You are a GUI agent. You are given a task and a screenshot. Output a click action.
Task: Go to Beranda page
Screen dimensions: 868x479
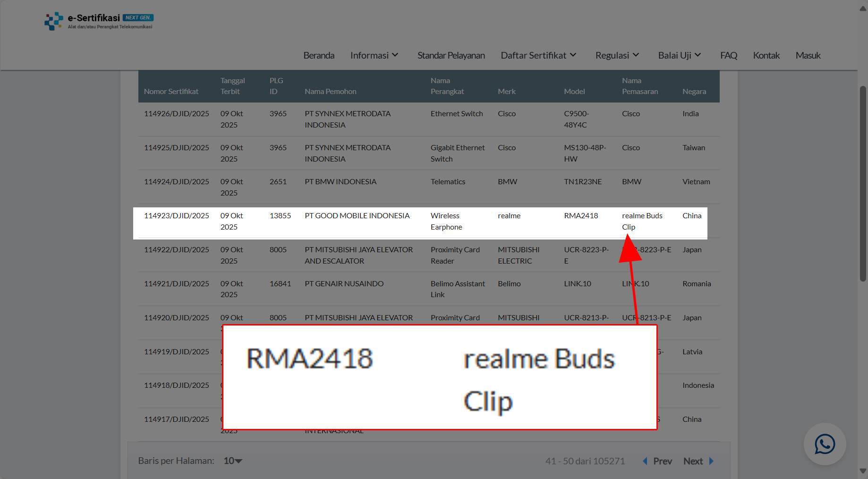[319, 55]
